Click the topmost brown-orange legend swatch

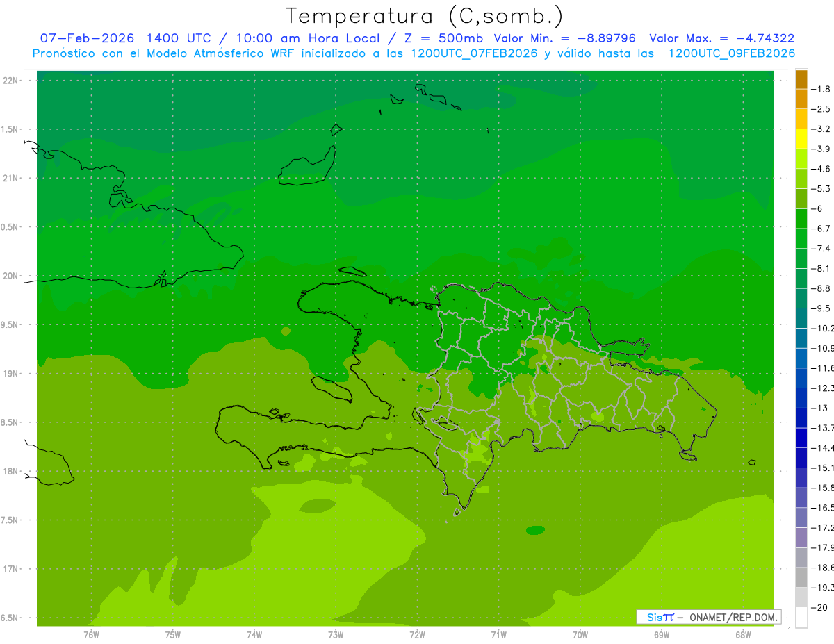tap(801, 79)
